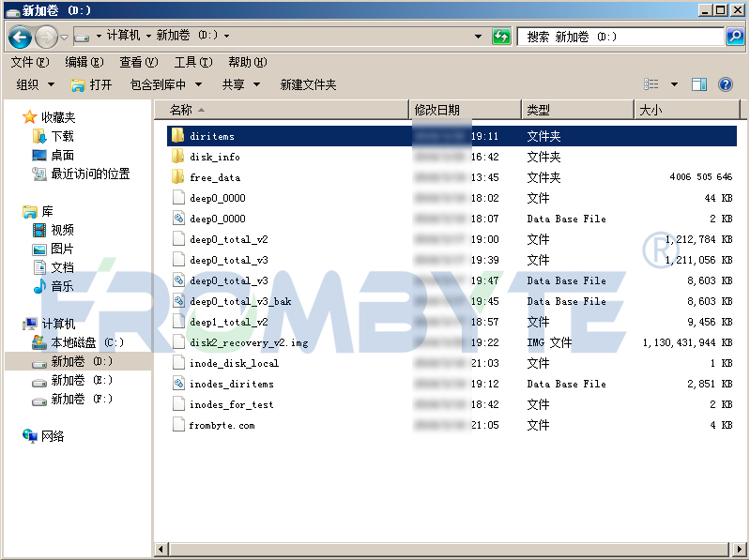Click the search magnifier icon

click(x=735, y=37)
